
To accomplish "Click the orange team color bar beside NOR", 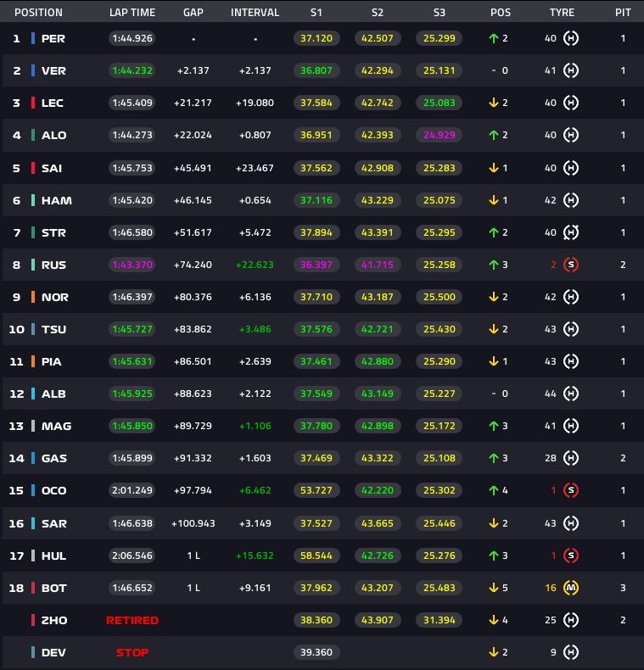I will click(x=33, y=297).
